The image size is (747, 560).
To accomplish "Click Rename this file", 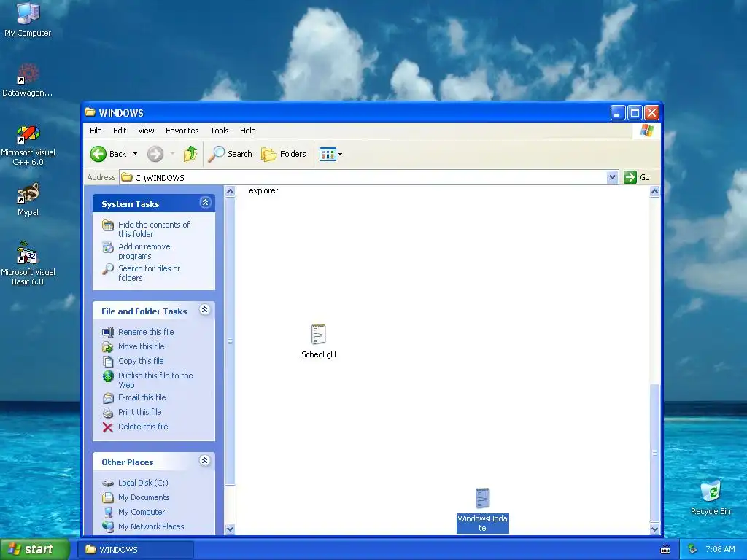I will pyautogui.click(x=146, y=332).
